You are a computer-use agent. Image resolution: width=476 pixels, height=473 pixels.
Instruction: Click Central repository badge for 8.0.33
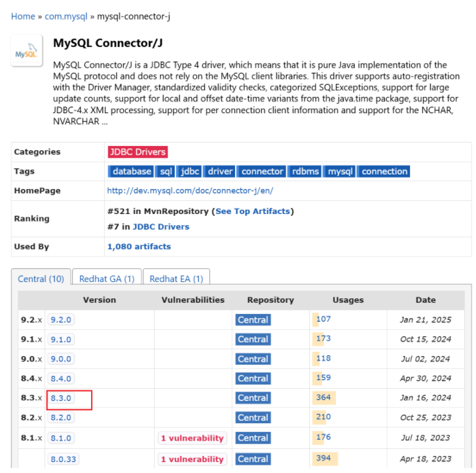pos(253,459)
